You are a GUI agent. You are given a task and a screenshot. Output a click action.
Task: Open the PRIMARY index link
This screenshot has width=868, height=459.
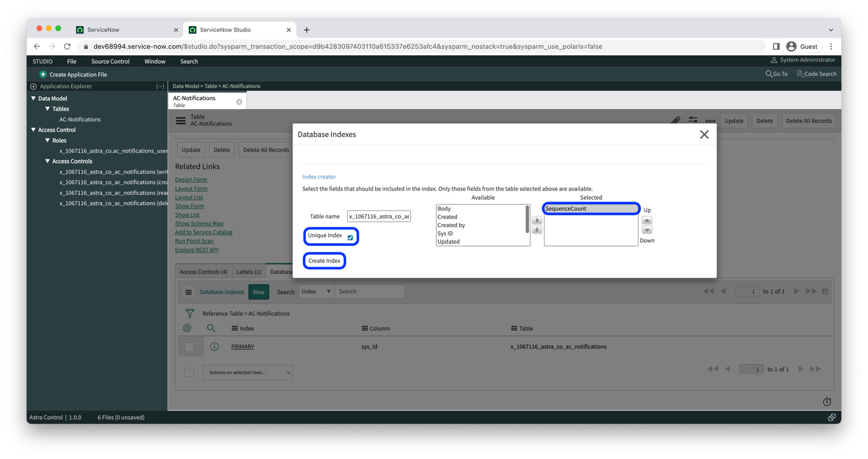[x=243, y=347]
